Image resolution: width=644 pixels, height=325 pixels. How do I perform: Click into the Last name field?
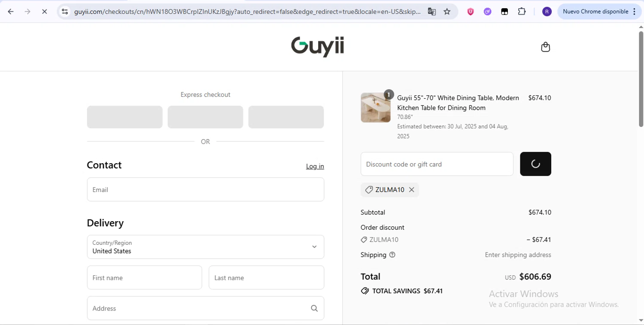tap(266, 277)
